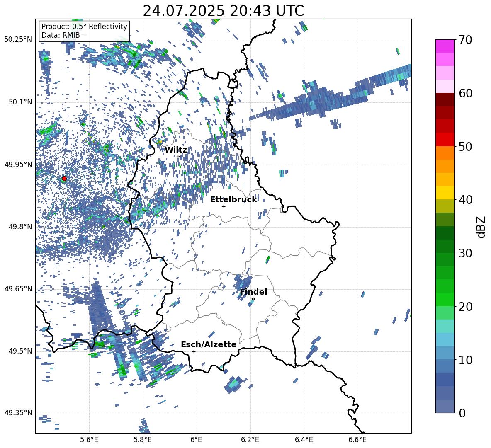Click the 6.4°E longitude label
This screenshot has height=448, width=491.
point(304,440)
